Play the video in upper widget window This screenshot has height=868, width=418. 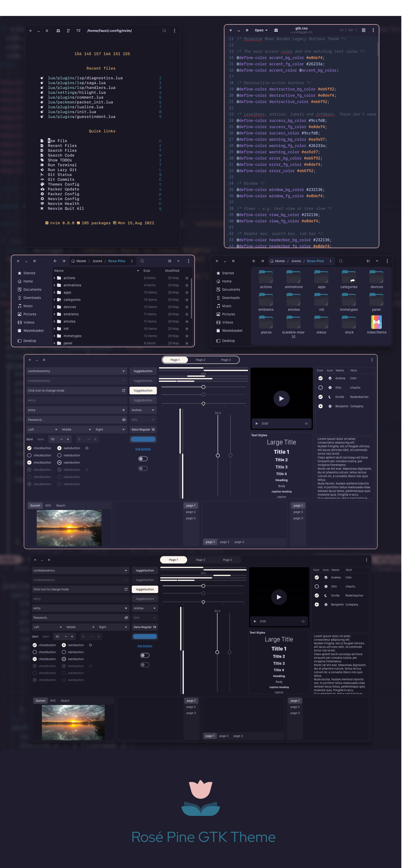pos(281,398)
